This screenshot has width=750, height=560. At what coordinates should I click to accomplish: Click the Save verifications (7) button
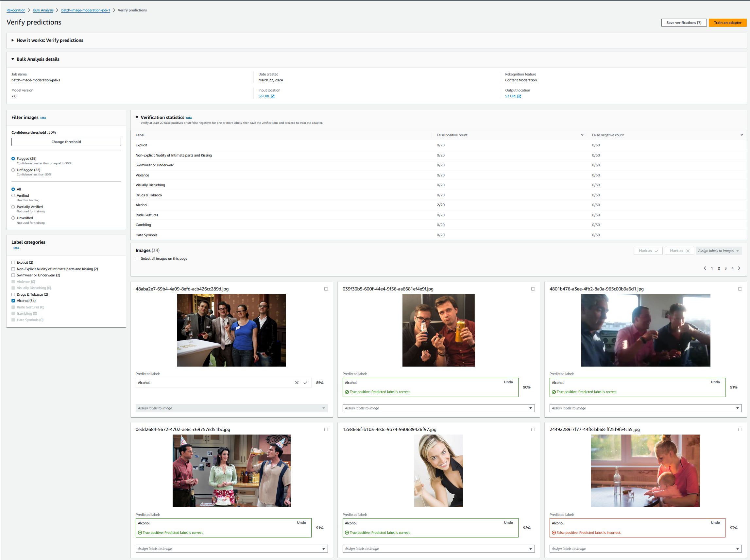click(684, 23)
